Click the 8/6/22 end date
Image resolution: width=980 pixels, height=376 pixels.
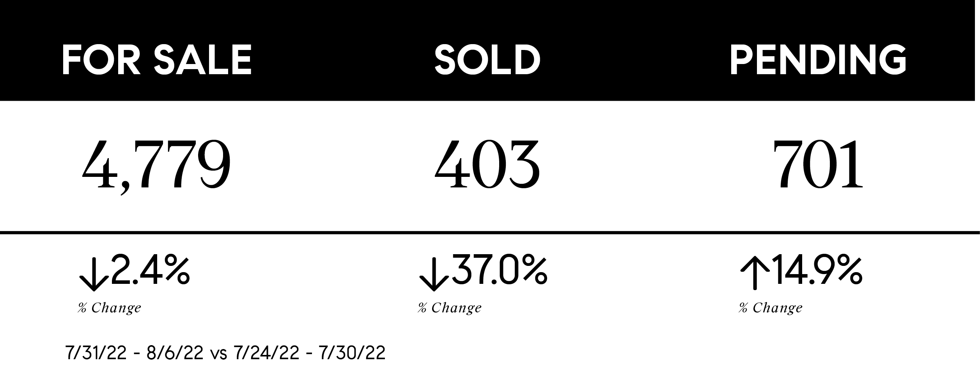coord(175,353)
